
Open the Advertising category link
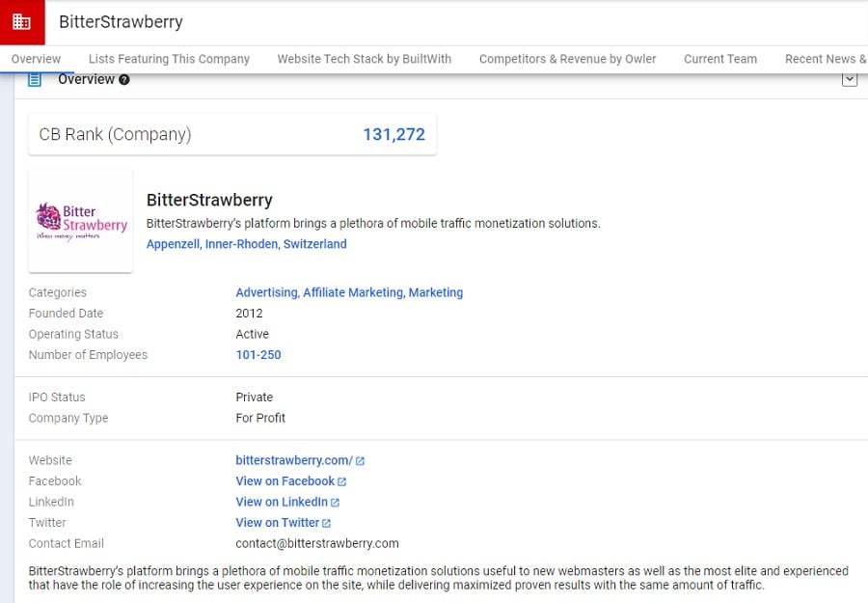pos(266,292)
